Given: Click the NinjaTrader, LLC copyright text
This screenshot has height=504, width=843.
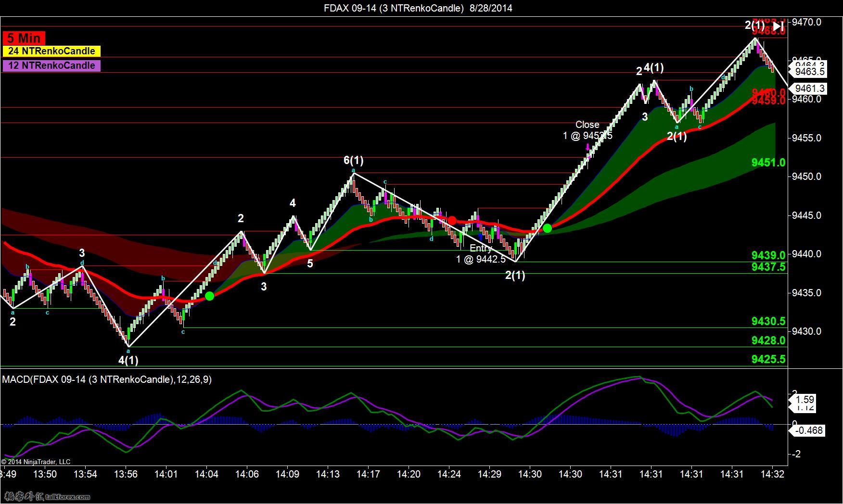Looking at the screenshot, I should tap(36, 462).
